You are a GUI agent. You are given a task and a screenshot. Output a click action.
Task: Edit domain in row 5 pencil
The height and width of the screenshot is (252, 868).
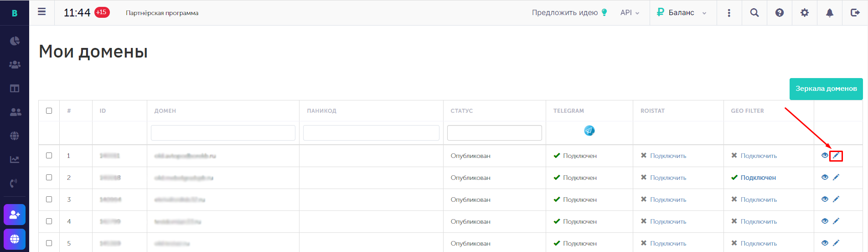tap(836, 243)
